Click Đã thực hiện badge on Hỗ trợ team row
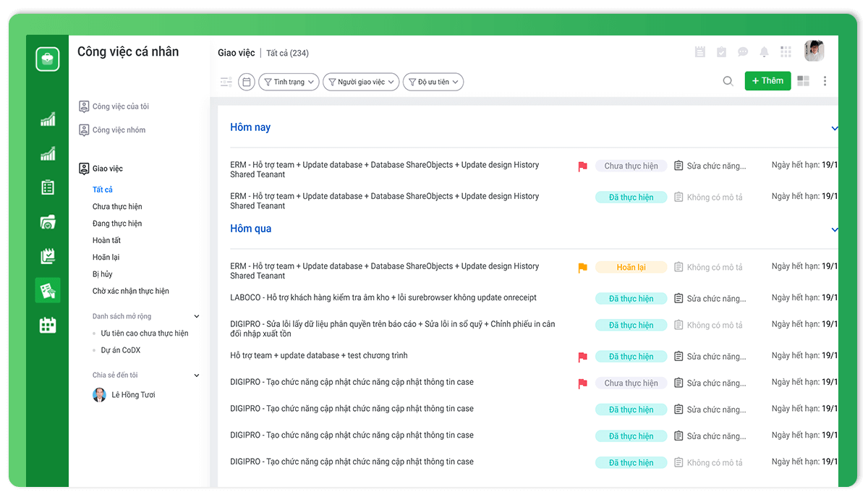 tap(631, 356)
